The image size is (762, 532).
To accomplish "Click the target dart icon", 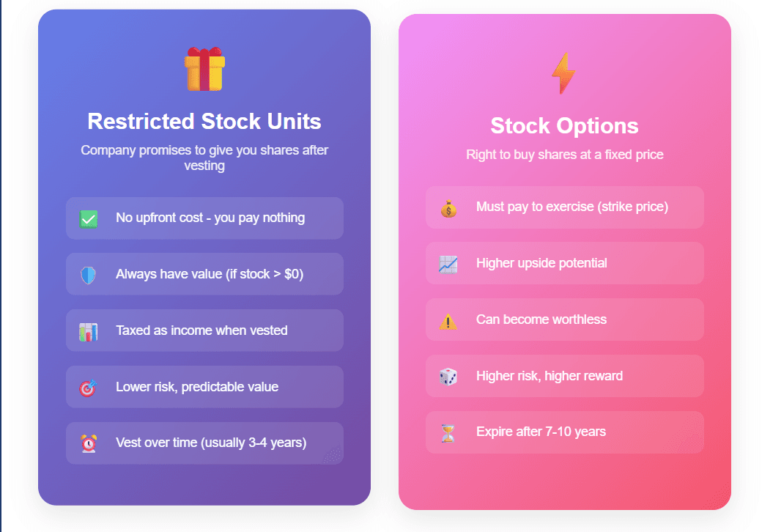I will pos(88,388).
